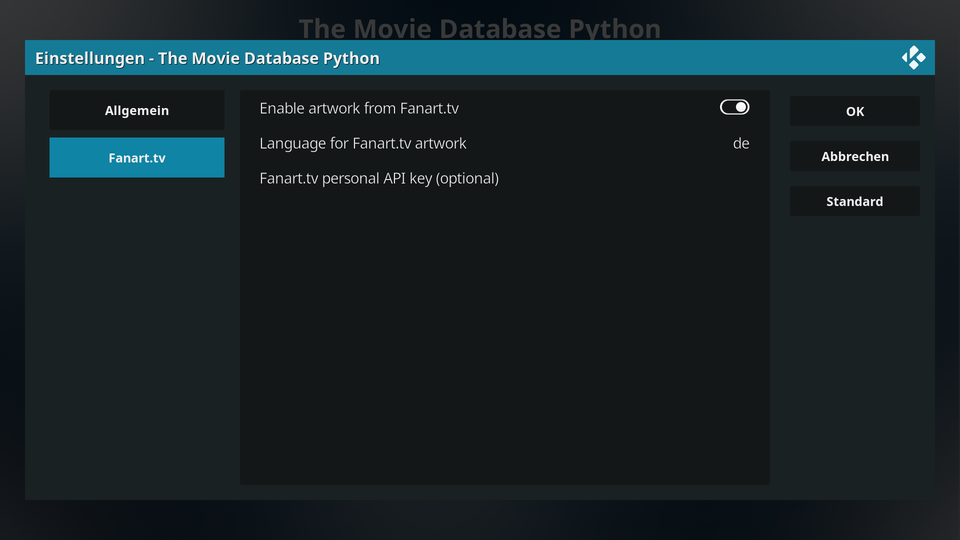
Task: Switch to the Allgemein category
Action: coord(137,110)
